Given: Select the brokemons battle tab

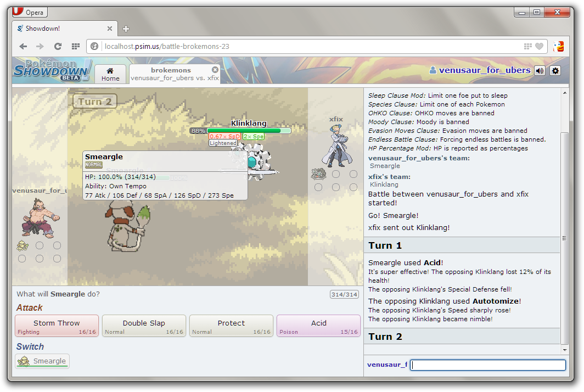Looking at the screenshot, I should 171,74.
